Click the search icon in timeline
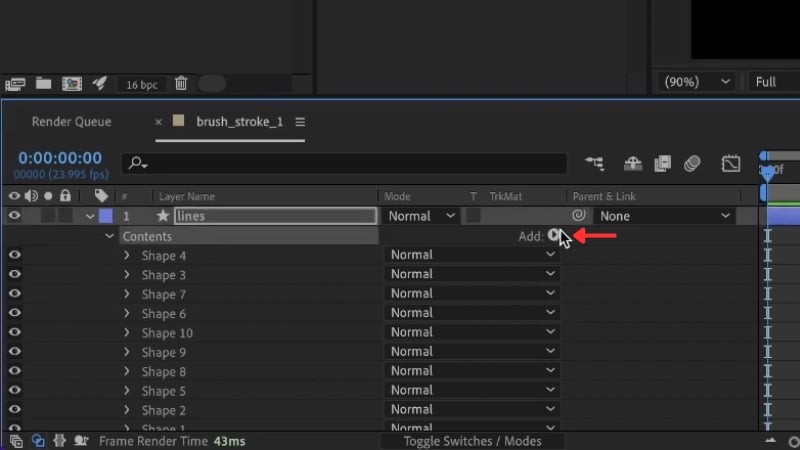This screenshot has width=800, height=450. 137,163
